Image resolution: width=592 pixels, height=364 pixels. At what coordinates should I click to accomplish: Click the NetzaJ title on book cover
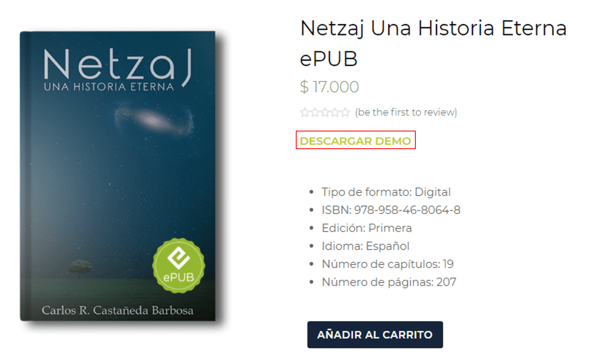pyautogui.click(x=117, y=66)
